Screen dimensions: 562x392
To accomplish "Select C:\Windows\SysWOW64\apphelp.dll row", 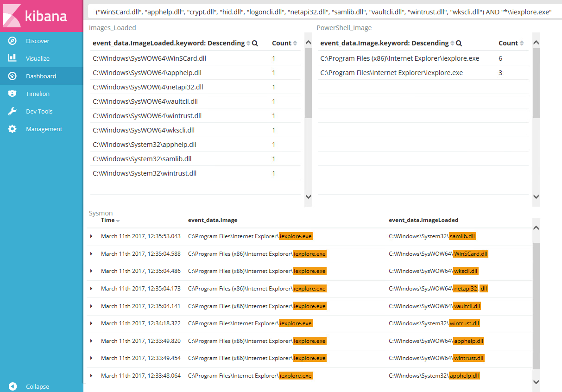I will click(195, 73).
